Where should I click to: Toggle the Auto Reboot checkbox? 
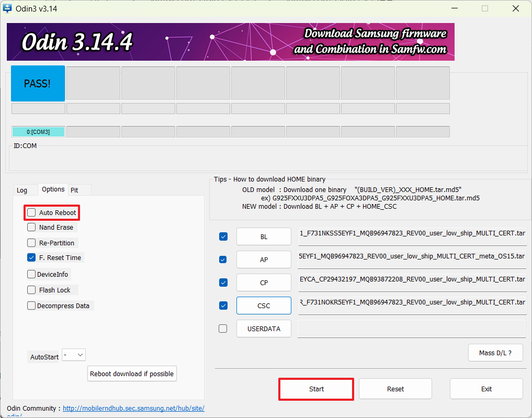click(31, 213)
